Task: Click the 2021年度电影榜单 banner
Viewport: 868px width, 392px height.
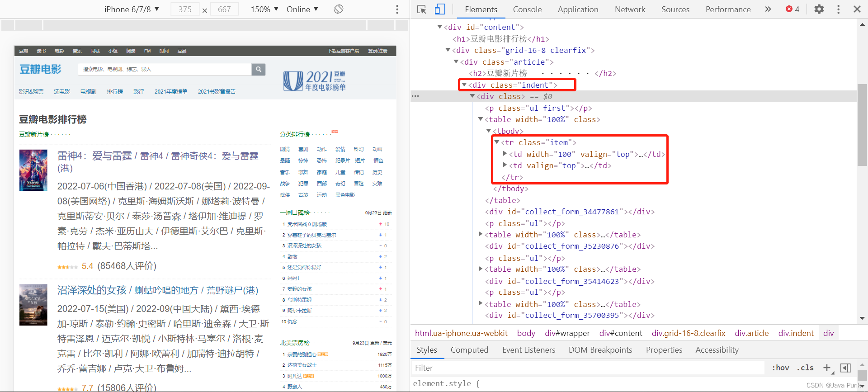Action: click(x=315, y=80)
